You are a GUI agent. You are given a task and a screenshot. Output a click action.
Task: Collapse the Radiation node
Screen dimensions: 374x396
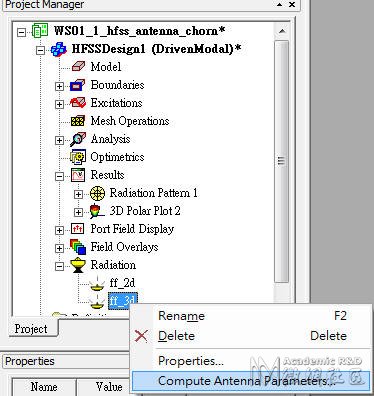click(x=59, y=266)
